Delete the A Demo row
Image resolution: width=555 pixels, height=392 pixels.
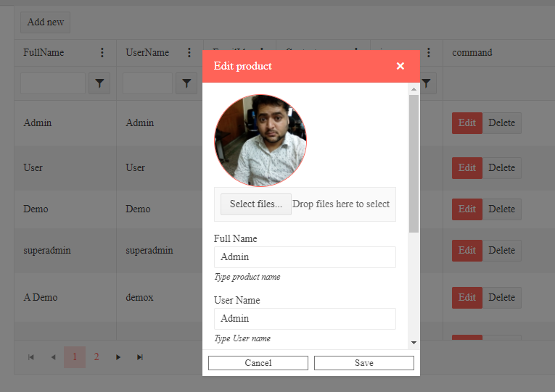pyautogui.click(x=501, y=298)
